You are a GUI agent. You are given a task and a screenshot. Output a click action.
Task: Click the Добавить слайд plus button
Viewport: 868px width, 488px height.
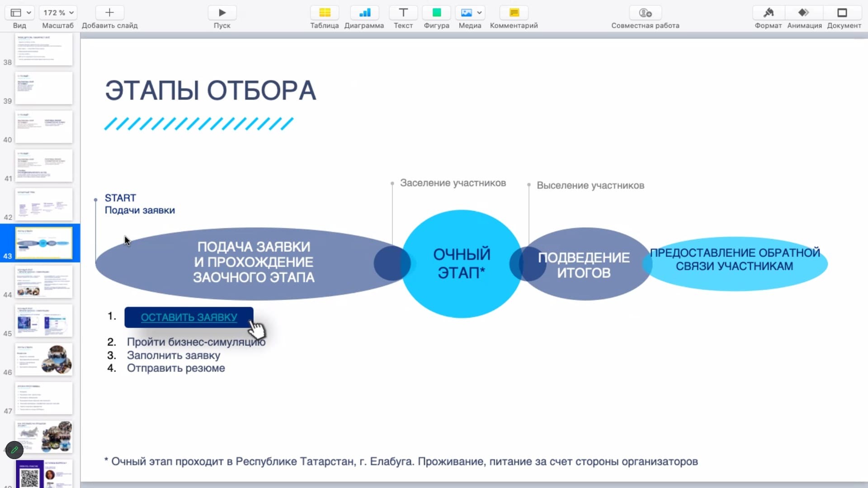(x=109, y=13)
